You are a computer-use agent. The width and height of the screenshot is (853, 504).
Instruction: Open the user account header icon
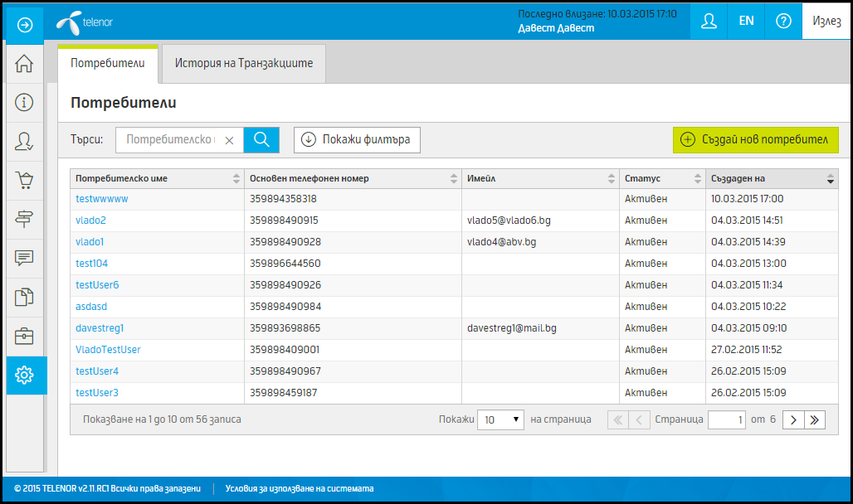tap(709, 22)
